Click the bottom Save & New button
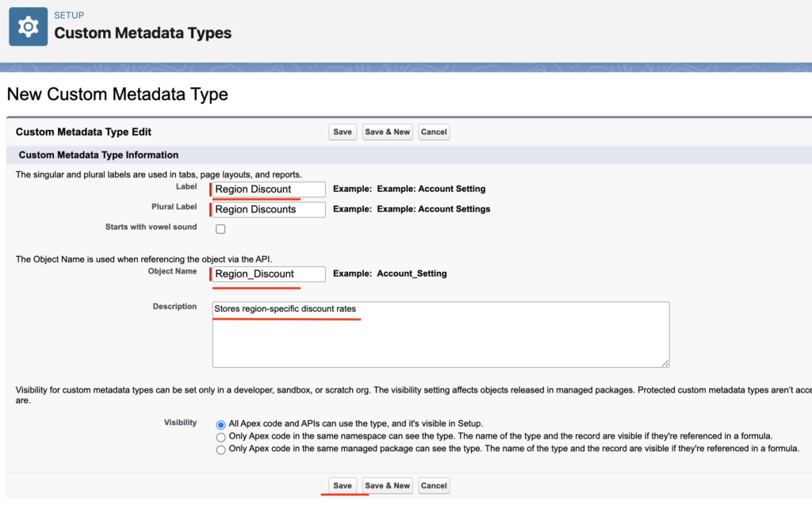Screen dimensions: 812x509 (388, 485)
